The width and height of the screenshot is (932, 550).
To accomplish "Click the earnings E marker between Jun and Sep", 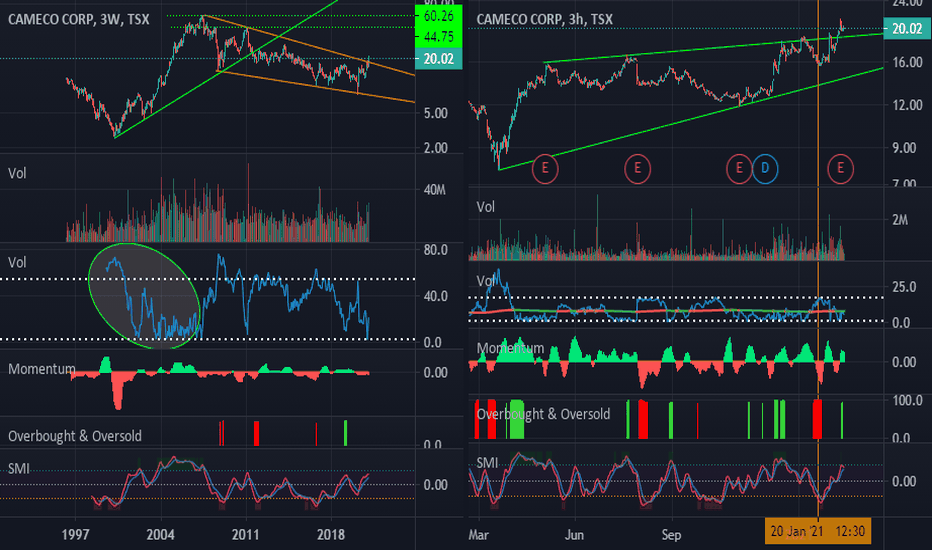I will (637, 168).
